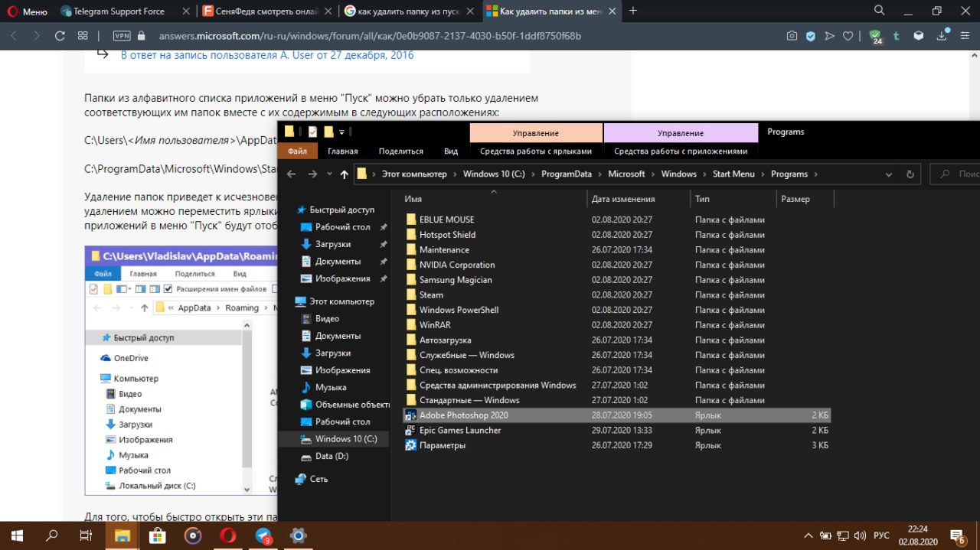Open Музыка in Explorer navigation pane
The image size is (980, 550).
(x=331, y=387)
